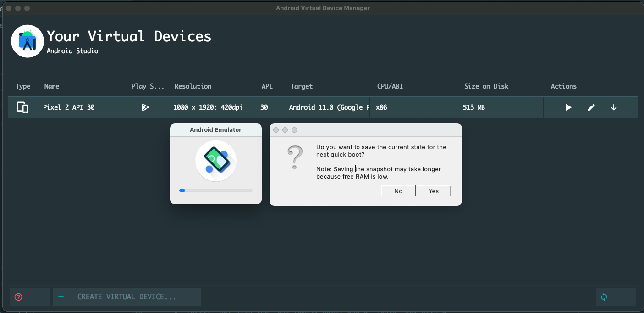Click the question mark icon in dialog

click(x=295, y=157)
